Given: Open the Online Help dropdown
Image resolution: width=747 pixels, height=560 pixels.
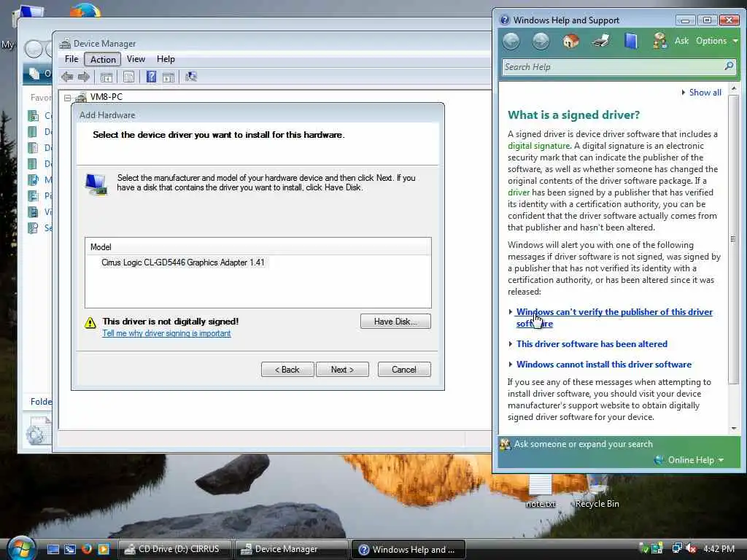Looking at the screenshot, I should coord(695,460).
